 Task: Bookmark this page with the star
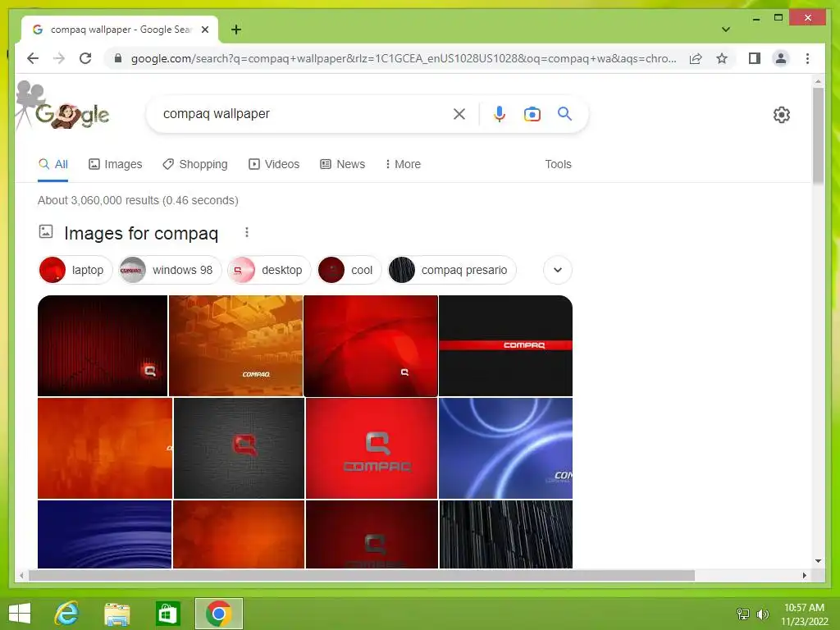pos(722,58)
